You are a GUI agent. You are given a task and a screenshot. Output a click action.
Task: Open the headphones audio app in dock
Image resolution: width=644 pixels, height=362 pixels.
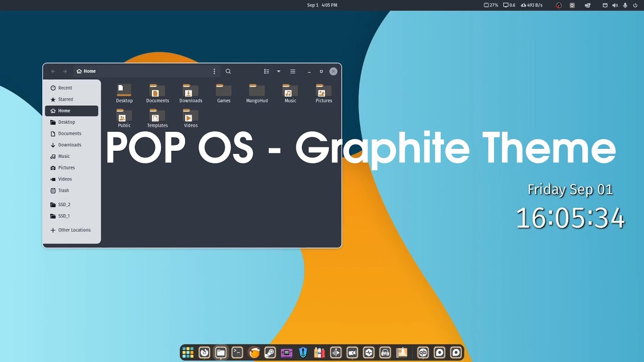click(x=385, y=352)
